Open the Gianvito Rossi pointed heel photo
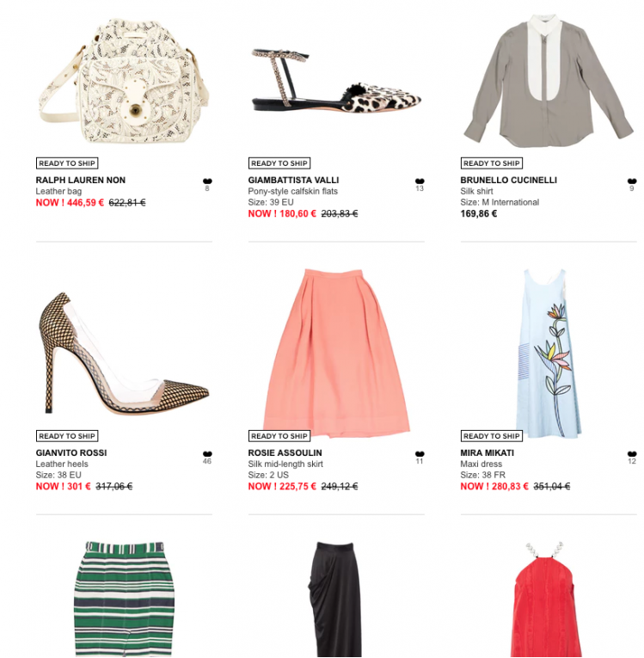 click(124, 354)
